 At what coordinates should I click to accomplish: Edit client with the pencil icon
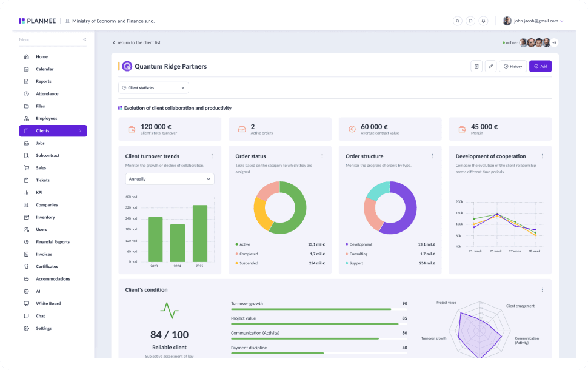pos(490,67)
